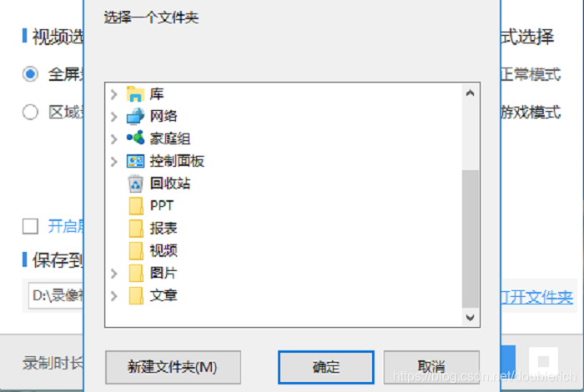Screen dimensions: 584x392
Task: Select the 报表 folder icon
Action: point(136,229)
